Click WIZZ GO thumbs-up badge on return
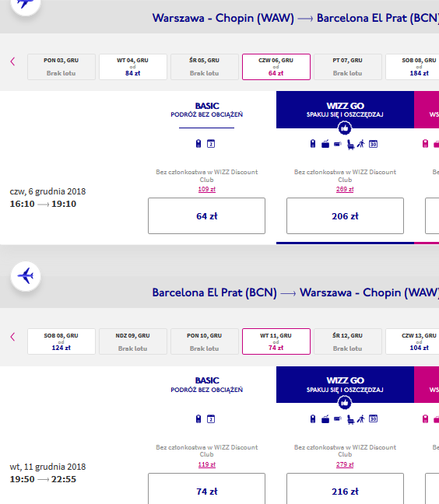The width and height of the screenshot is (439, 504). (345, 403)
